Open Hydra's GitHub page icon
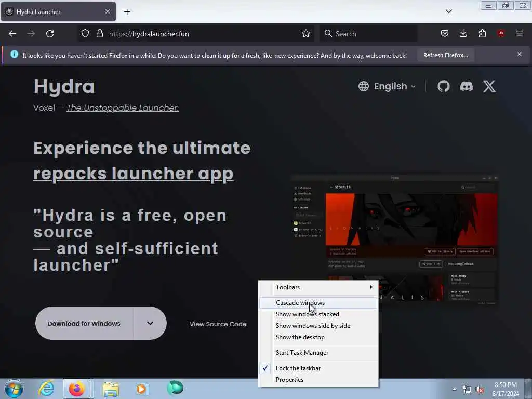Image resolution: width=532 pixels, height=399 pixels. point(444,86)
